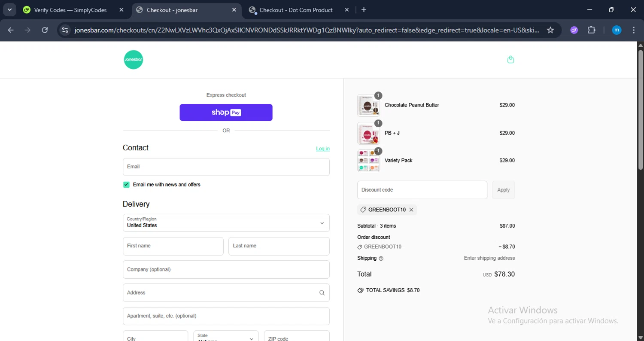The height and width of the screenshot is (341, 644).
Task: Open the purple extension icon in toolbar
Action: point(574,30)
